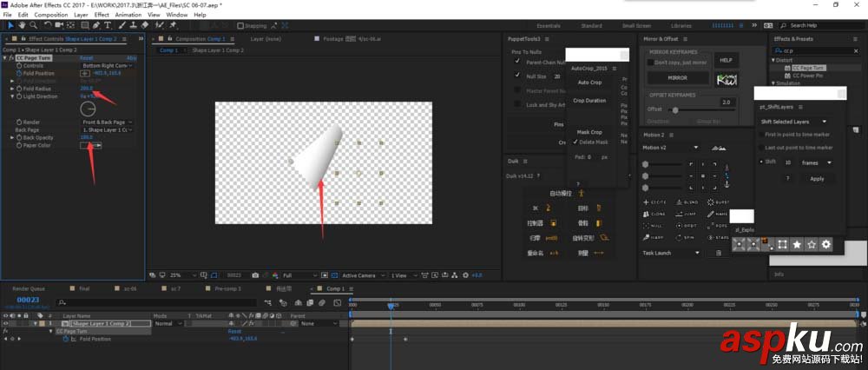Screen dimensions: 868x370
Task: Hide Shape Layer 1 Comp 2 eye toggle
Action: tap(5, 323)
